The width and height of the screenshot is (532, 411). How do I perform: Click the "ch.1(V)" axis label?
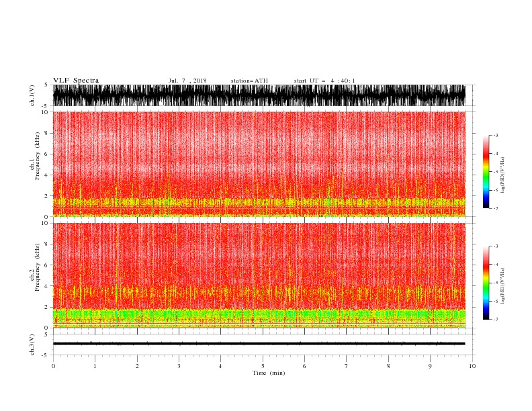(x=32, y=95)
